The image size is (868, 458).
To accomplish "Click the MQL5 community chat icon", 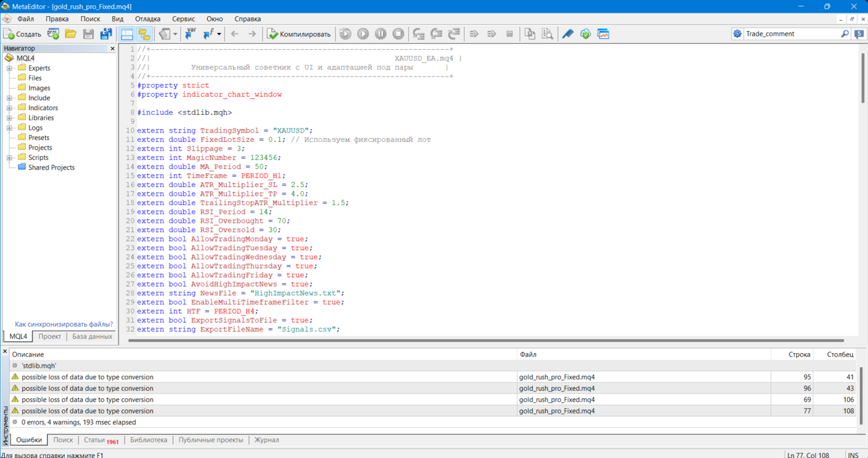I will coord(859,34).
